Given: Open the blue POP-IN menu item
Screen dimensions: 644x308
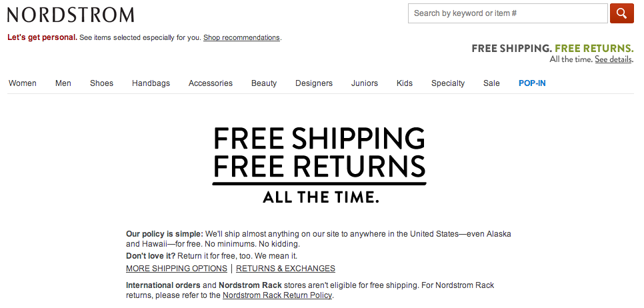Looking at the screenshot, I should (532, 83).
